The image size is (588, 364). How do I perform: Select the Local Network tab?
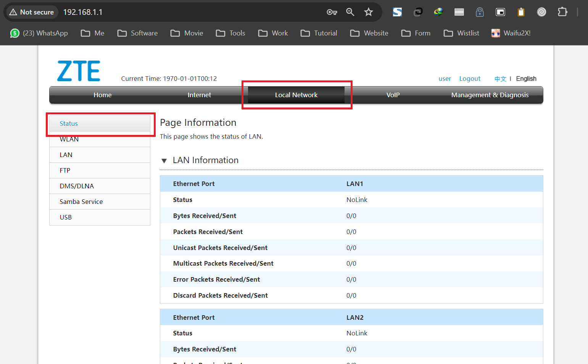[x=296, y=95]
